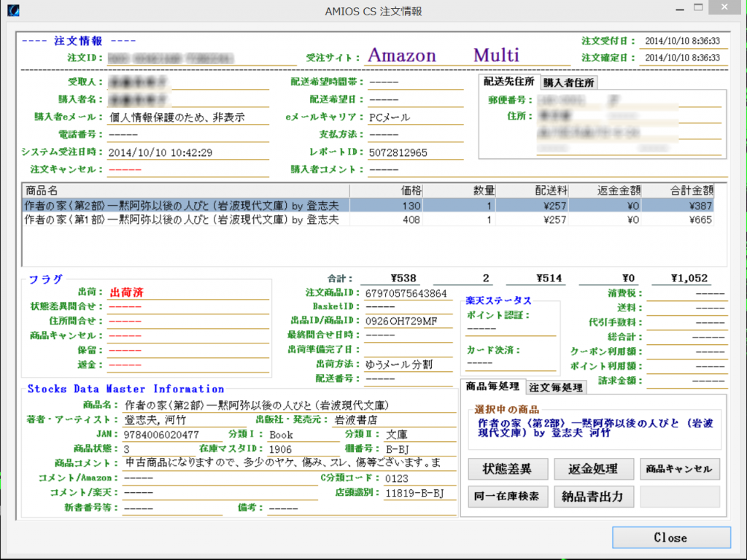Click the AMIOS app icon in title bar
Screen dimensions: 747x560
[x=13, y=10]
